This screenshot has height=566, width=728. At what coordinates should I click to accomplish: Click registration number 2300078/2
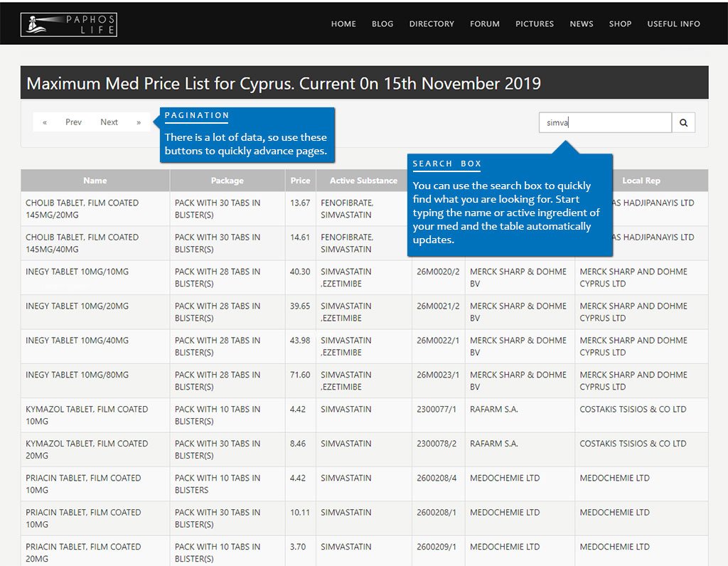pyautogui.click(x=437, y=444)
